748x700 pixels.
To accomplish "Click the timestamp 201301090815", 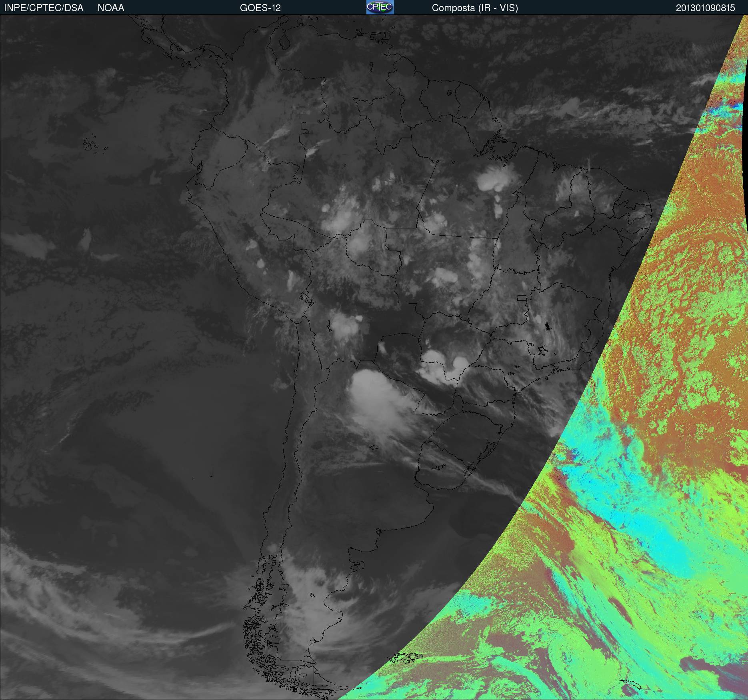I will 706,8.
